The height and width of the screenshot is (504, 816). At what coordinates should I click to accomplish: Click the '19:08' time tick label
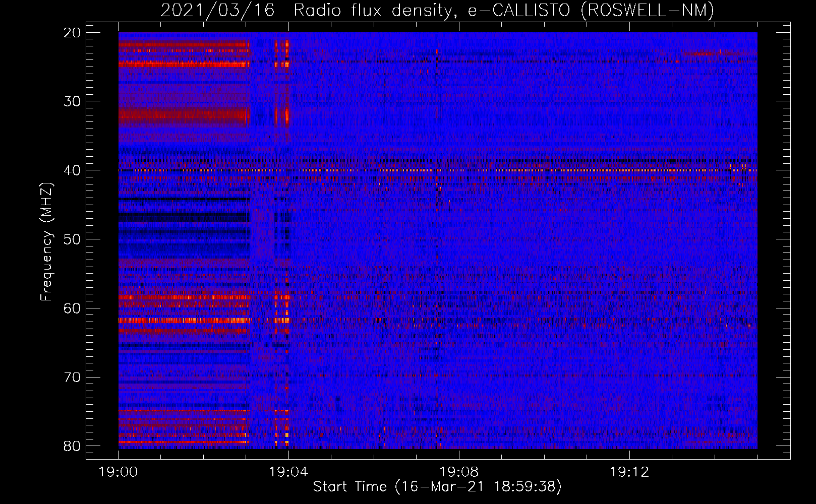[459, 472]
